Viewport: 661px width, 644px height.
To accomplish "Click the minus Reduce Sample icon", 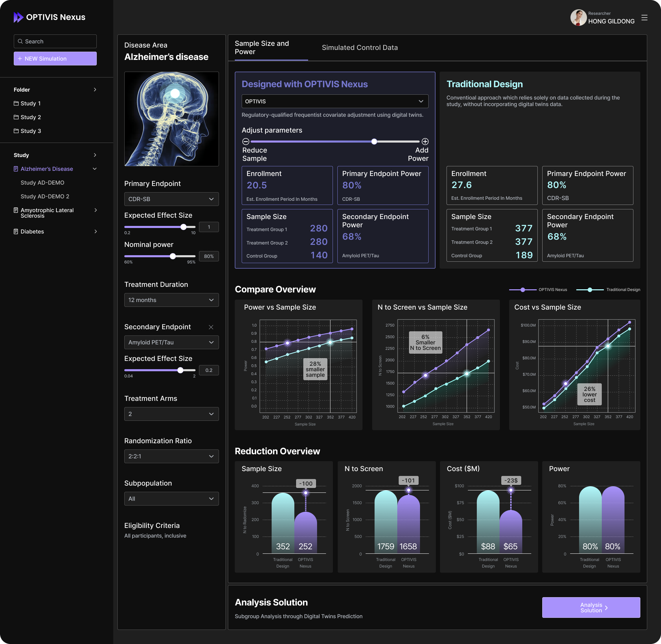I will pos(246,142).
